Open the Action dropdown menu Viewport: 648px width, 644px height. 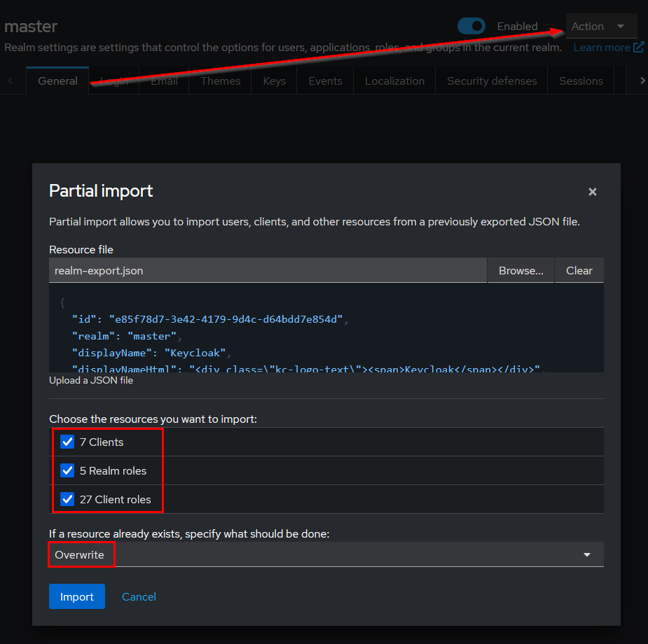[x=601, y=26]
